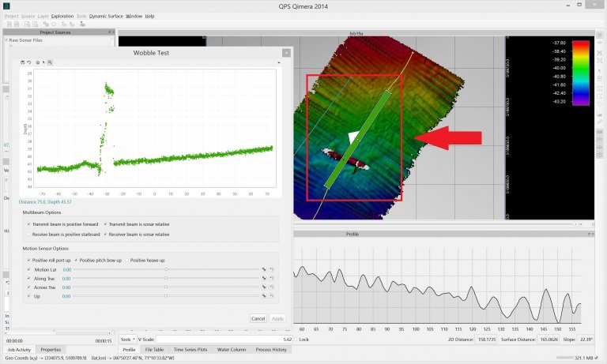Image resolution: width=607 pixels, height=364 pixels.
Task: Click the undo arrow in Wobble Test toolbar
Action: coord(29,62)
